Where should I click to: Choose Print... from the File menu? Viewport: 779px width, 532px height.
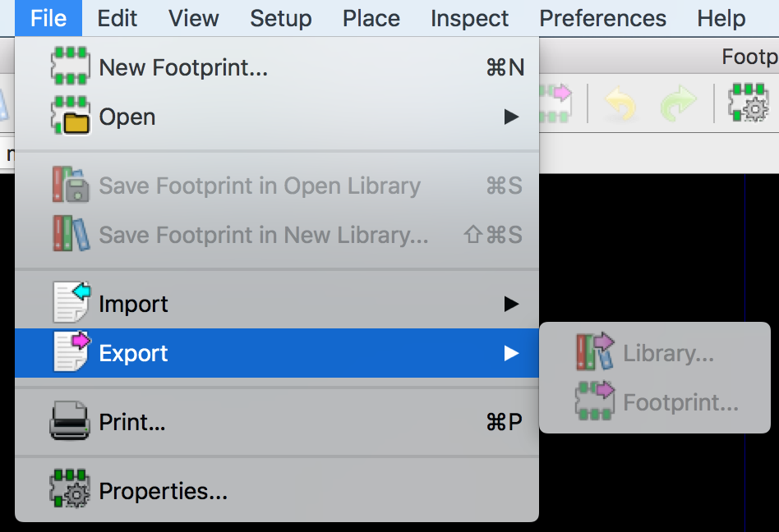tap(132, 422)
